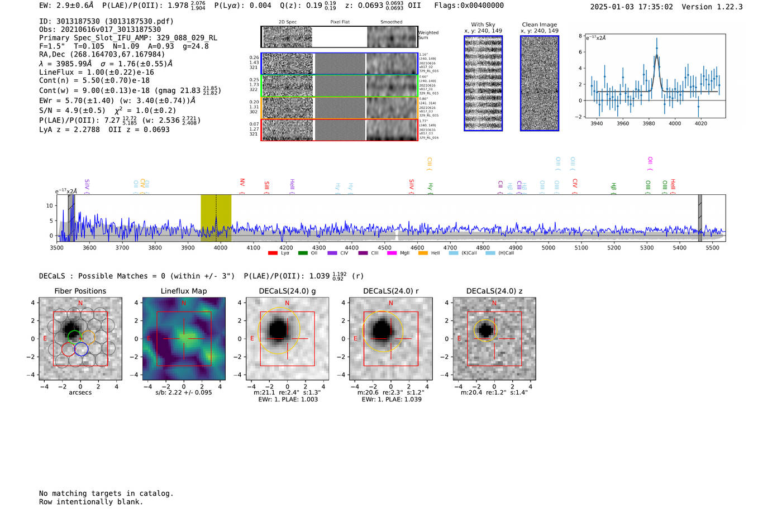
Task: Click the EWr: 1. PLAE: 1.039 caption
Action: 391,400
